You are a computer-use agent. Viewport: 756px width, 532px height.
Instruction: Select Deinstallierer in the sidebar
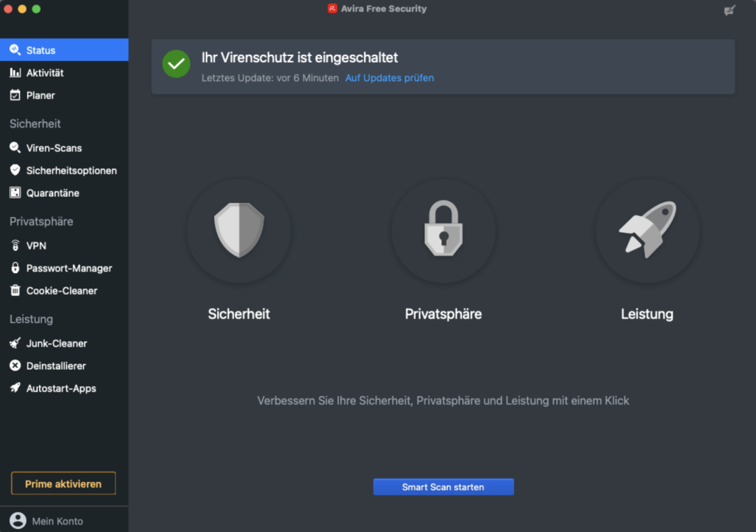56,366
